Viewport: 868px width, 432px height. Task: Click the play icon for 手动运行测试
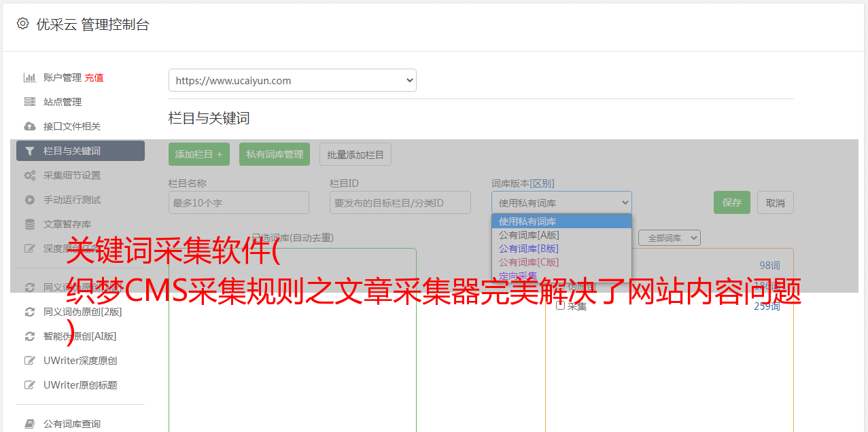(30, 200)
